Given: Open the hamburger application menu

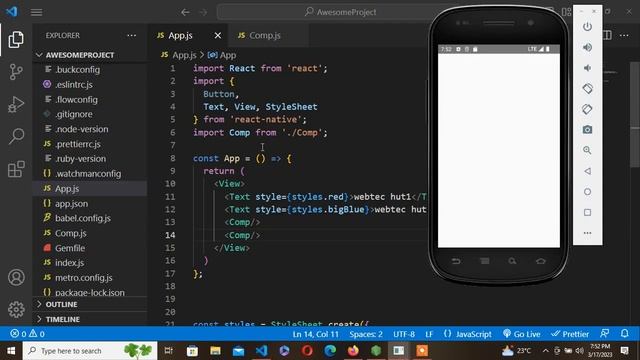Looking at the screenshot, I should (36, 12).
